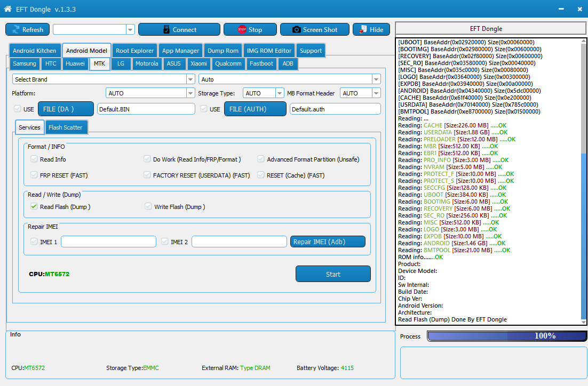Open the MB Format Header dropdown
Image resolution: width=588 pixels, height=386 pixels.
tap(376, 93)
